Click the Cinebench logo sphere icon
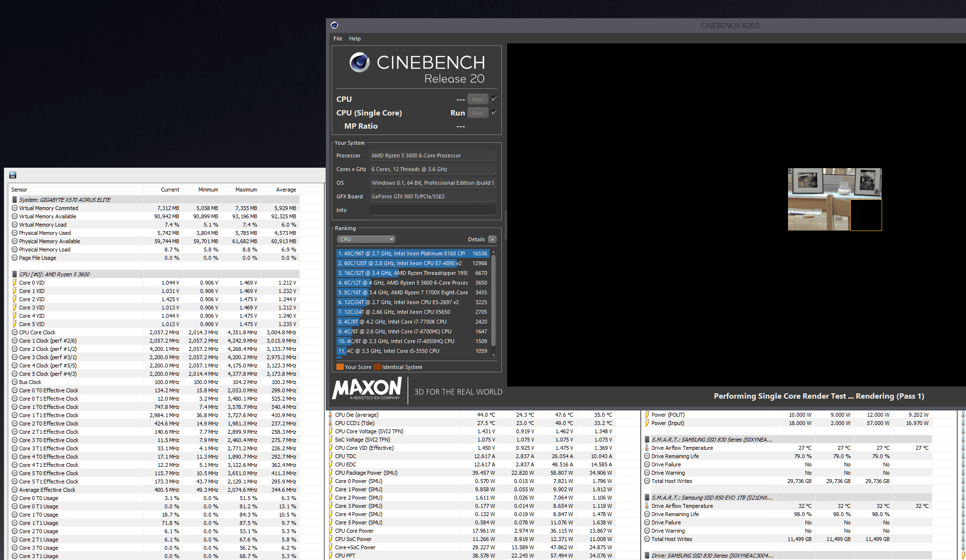 tap(359, 62)
